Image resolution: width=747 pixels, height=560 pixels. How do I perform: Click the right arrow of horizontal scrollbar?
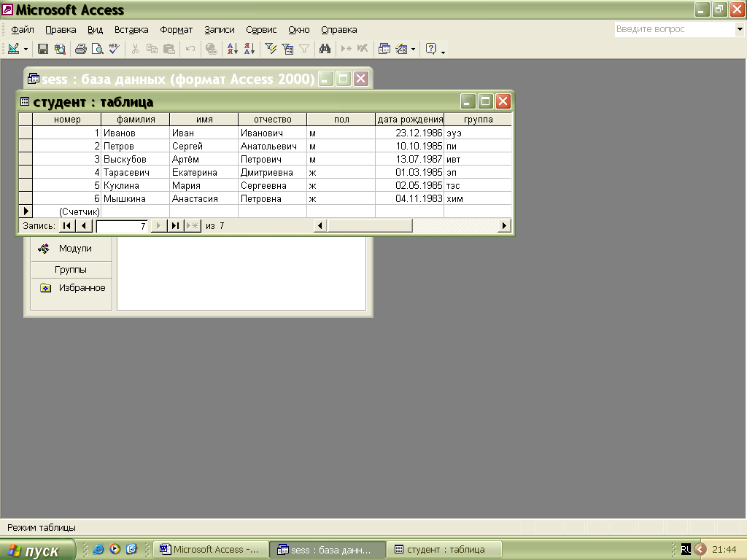point(504,226)
